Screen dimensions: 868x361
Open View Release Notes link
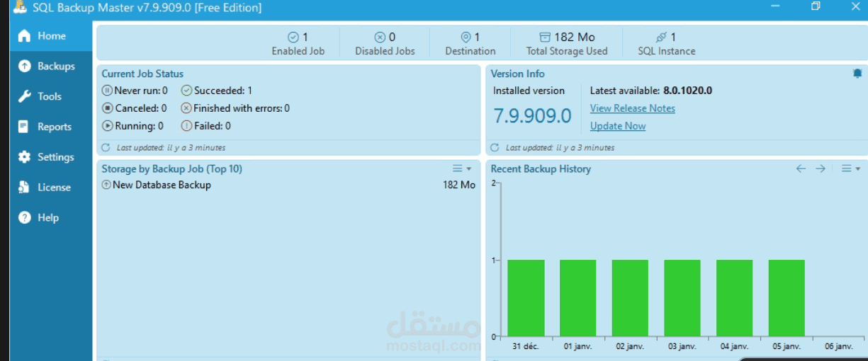pyautogui.click(x=633, y=108)
